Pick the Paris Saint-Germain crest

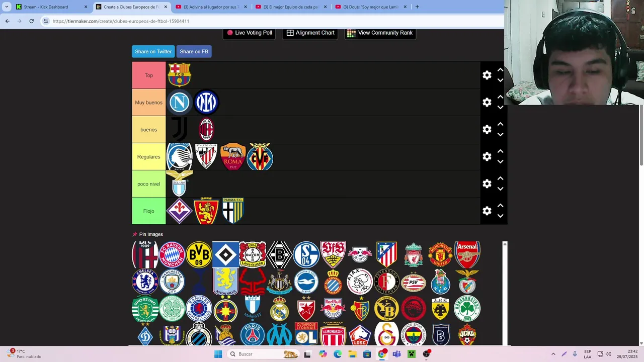253,335
